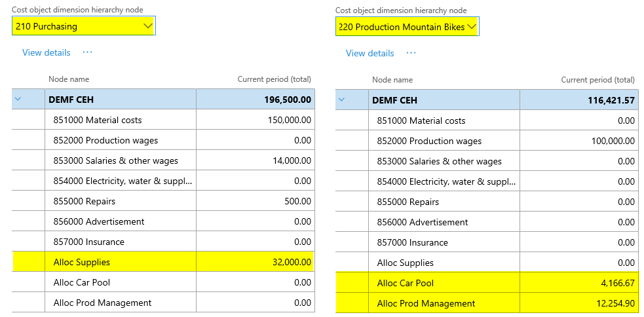
Task: Select Alloc Car Pool row in right grid
Action: [x=406, y=283]
